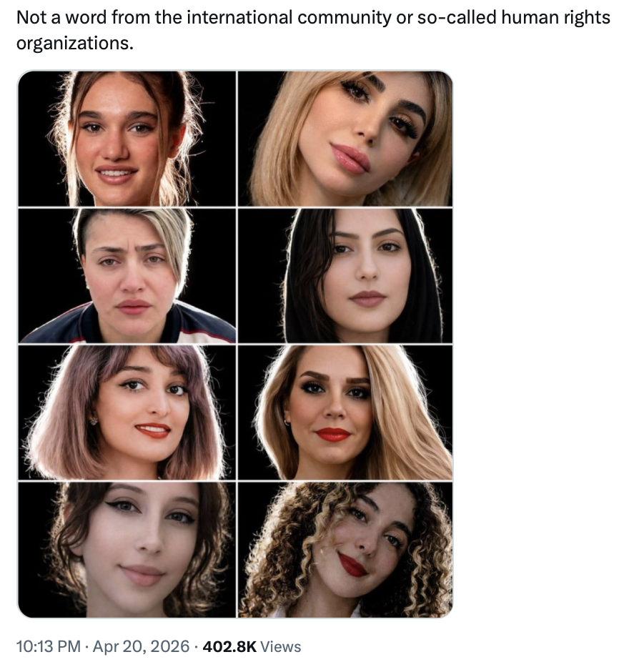Open the top-left photo of smiling woman with pulled-back hair
The width and height of the screenshot is (639, 672).
[x=127, y=139]
